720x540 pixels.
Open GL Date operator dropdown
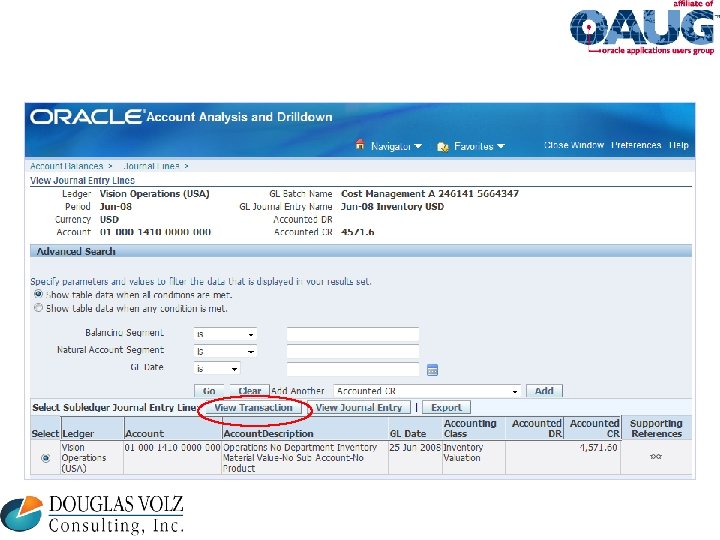[x=217, y=369]
